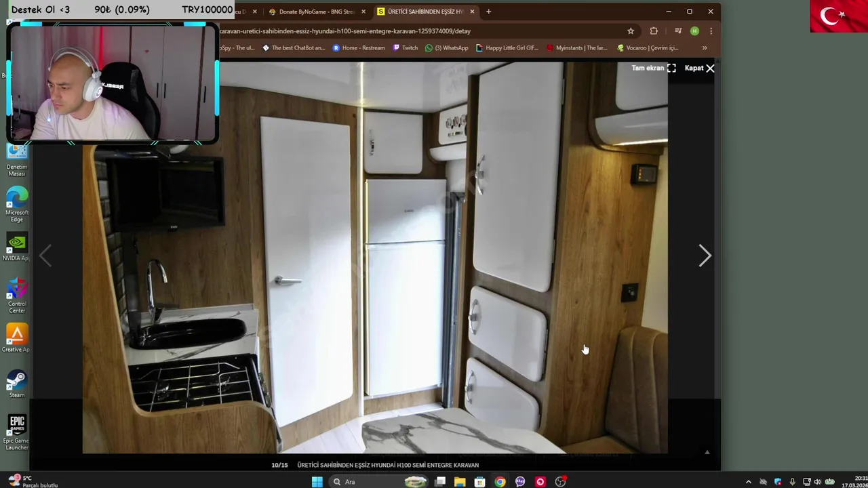868x488 pixels.
Task: Open Task View in taskbar
Action: click(x=440, y=482)
